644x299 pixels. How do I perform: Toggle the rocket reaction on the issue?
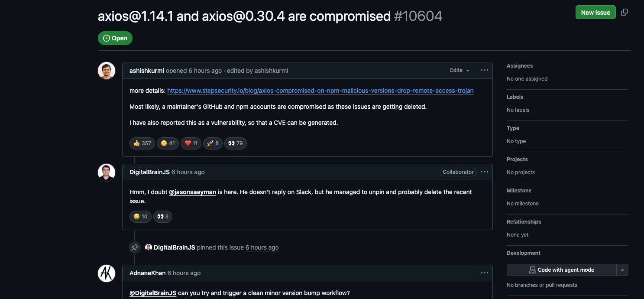point(213,143)
